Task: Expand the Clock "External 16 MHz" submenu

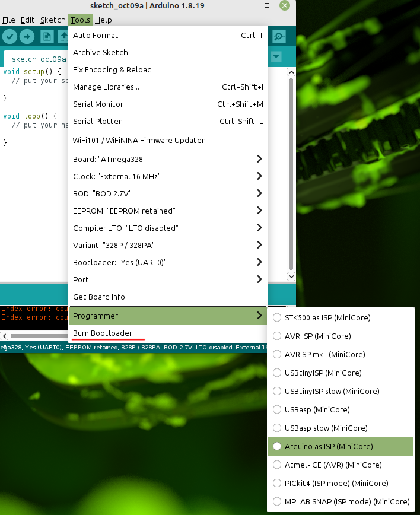Action: [168, 176]
